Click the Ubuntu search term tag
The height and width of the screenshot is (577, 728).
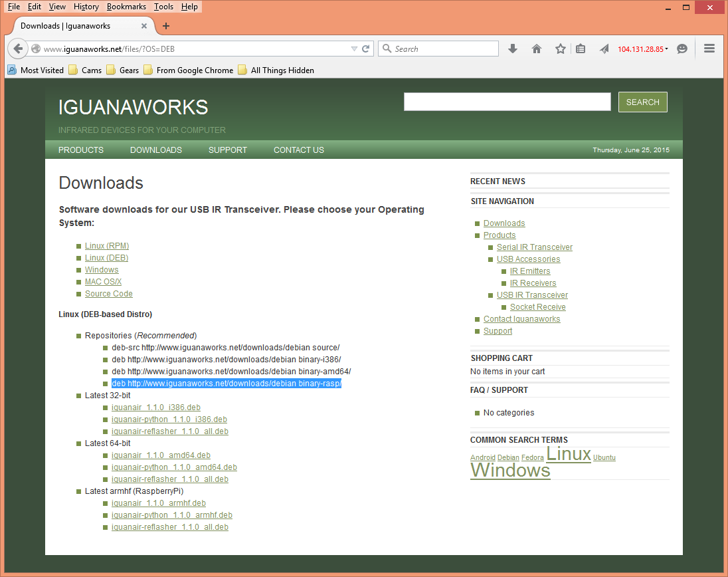click(604, 457)
